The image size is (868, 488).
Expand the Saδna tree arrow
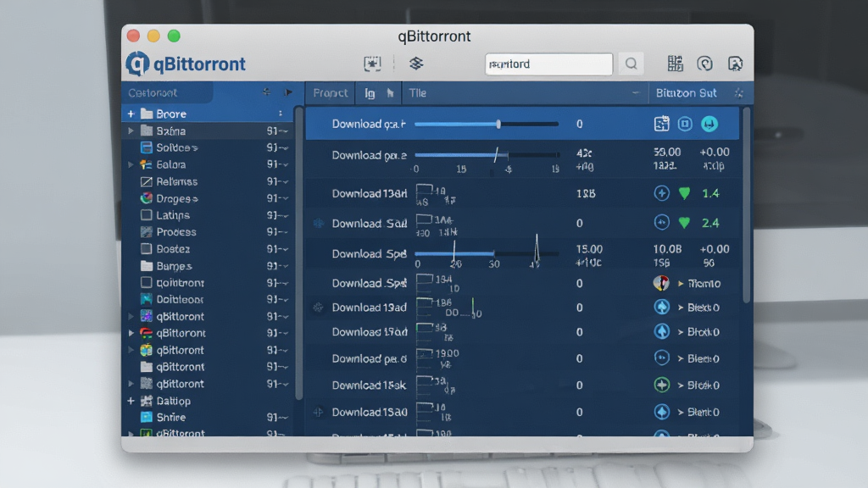point(131,131)
